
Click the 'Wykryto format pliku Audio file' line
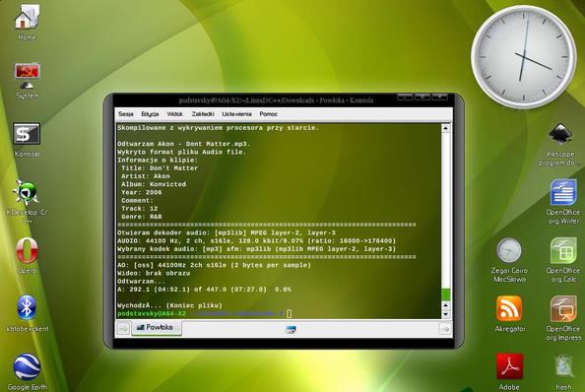[181, 153]
